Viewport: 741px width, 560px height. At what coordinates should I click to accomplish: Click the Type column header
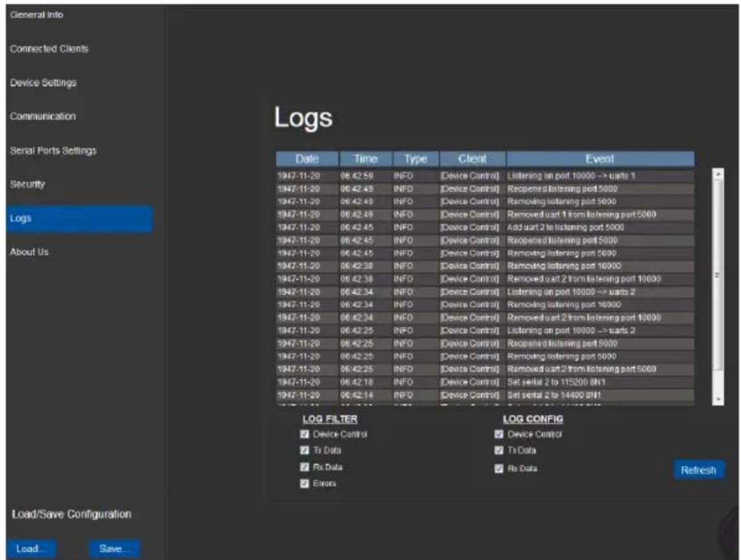[x=416, y=158]
